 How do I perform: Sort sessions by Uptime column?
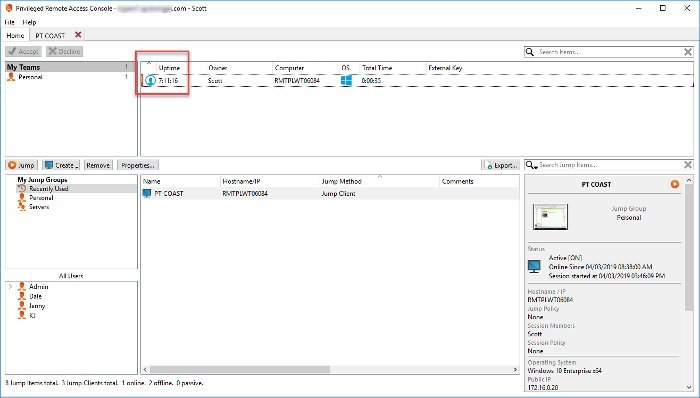pos(169,68)
